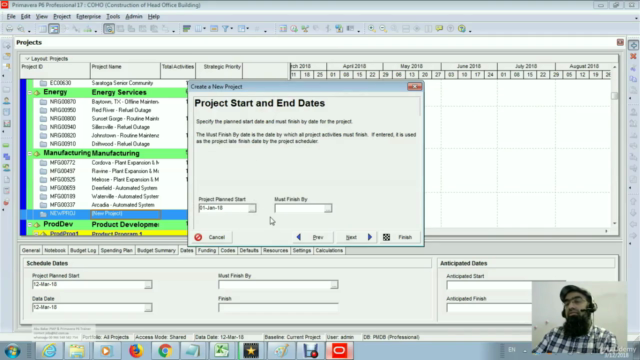Switch to the Calculations tab
The height and width of the screenshot is (360, 640).
(x=329, y=250)
